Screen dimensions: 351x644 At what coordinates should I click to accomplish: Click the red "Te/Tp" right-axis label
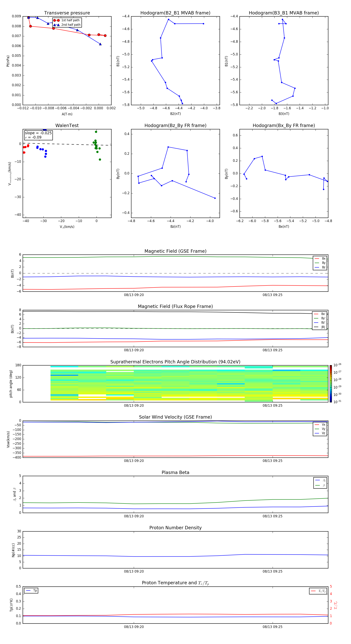(336, 605)
